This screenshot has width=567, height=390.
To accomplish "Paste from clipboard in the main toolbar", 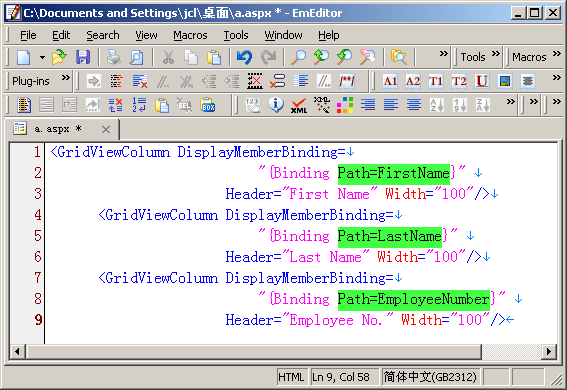I will 214,57.
